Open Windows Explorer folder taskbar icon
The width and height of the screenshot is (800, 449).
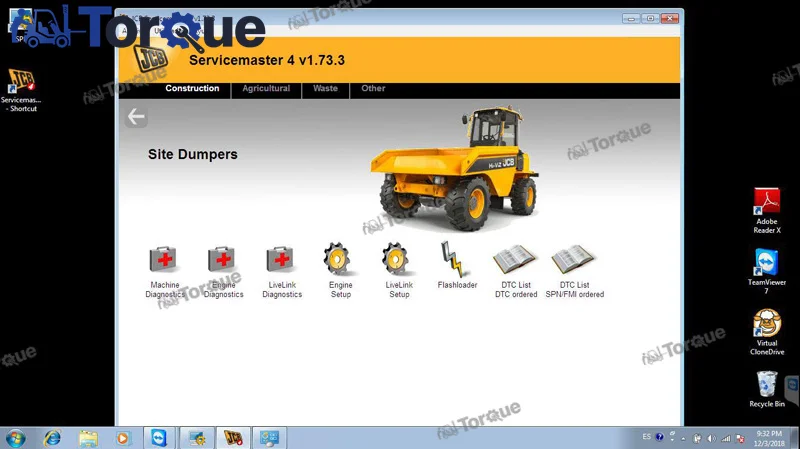[x=88, y=438]
